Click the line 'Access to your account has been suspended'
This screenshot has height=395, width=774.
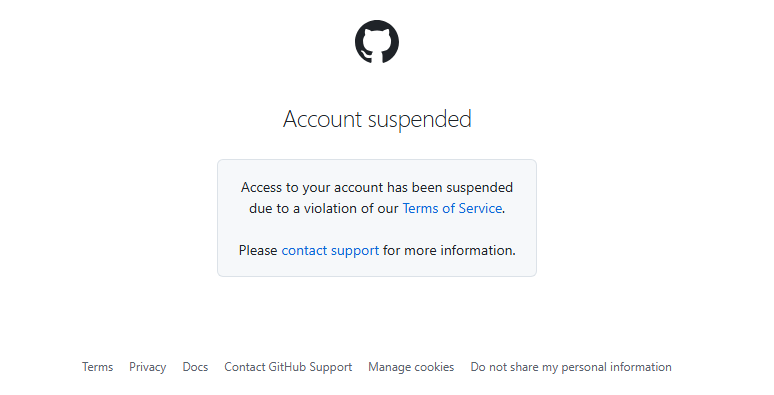pos(377,188)
